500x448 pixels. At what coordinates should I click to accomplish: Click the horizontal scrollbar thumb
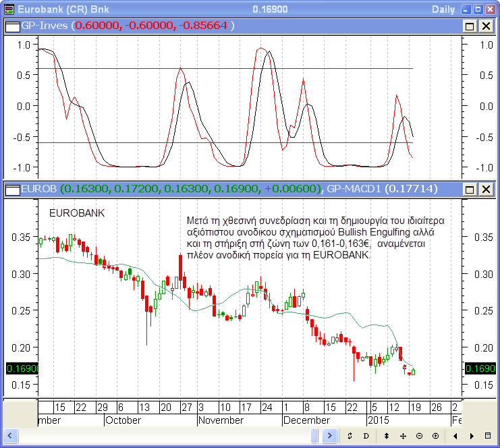point(314,436)
